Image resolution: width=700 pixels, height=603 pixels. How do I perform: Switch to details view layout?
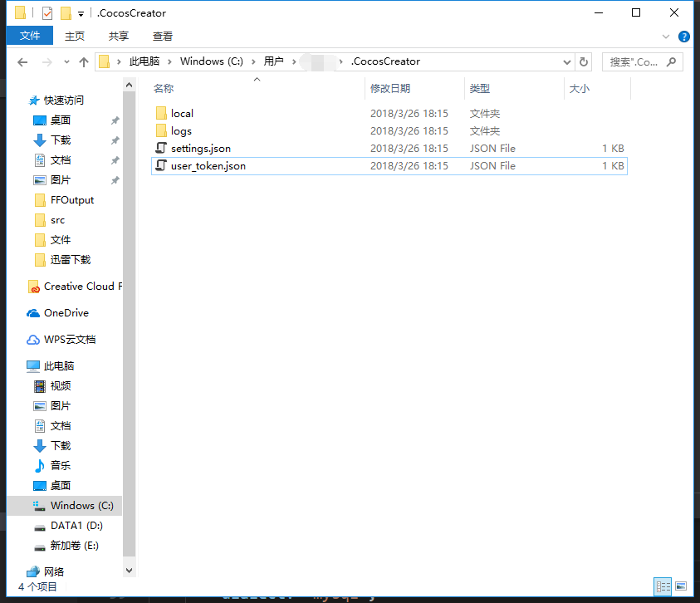click(663, 586)
